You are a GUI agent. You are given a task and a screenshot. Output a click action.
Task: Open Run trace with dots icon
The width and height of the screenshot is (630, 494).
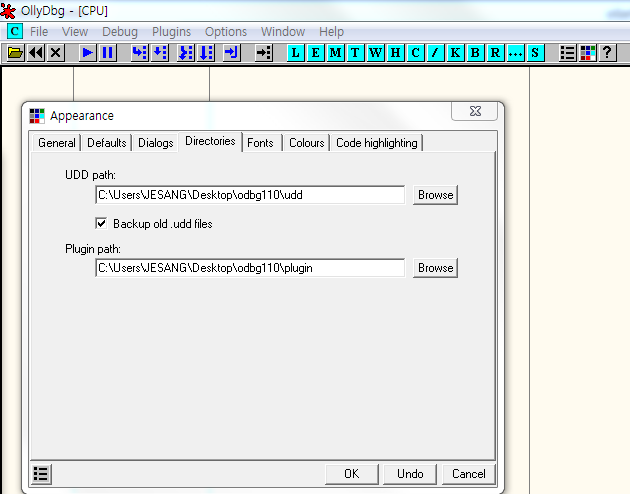click(x=515, y=53)
